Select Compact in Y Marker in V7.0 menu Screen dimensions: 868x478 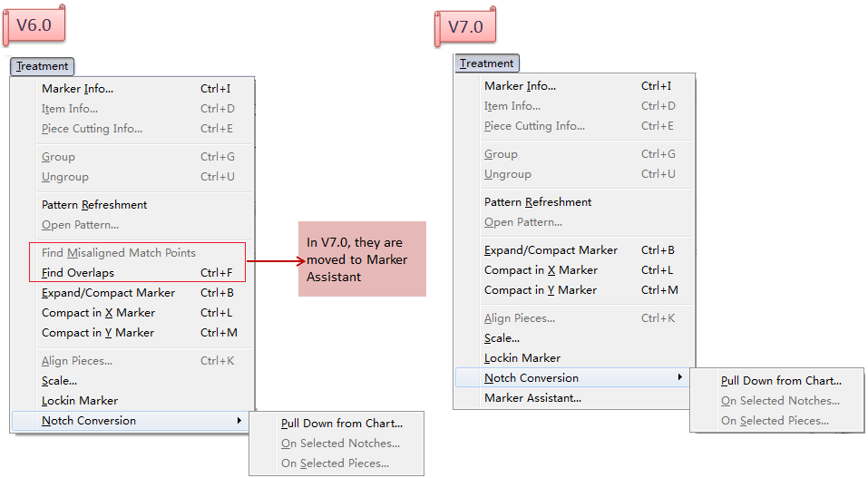pyautogui.click(x=540, y=290)
